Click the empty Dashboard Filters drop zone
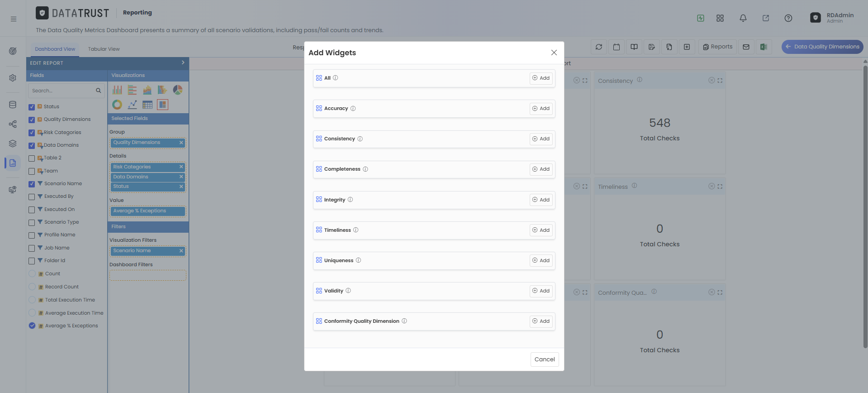The image size is (868, 393). [147, 275]
